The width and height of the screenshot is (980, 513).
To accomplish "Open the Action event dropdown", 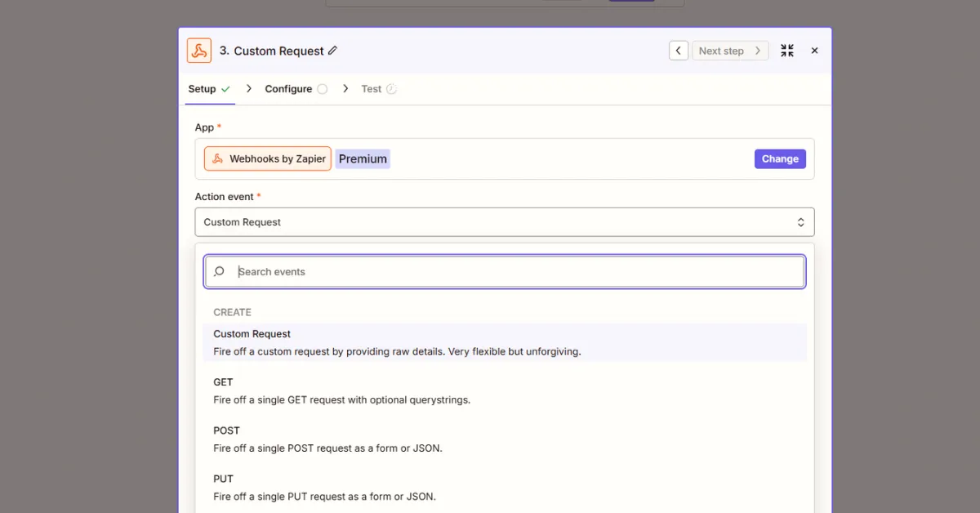I will 504,221.
